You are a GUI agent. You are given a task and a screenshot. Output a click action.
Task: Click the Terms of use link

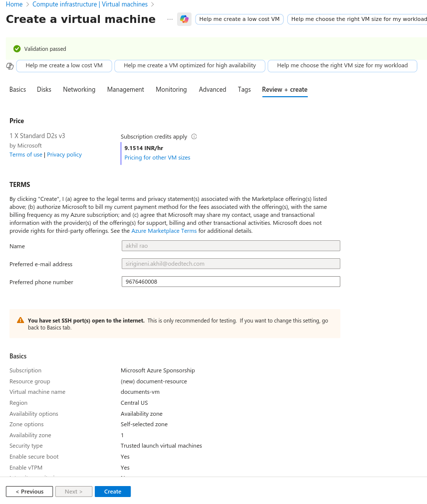click(26, 155)
